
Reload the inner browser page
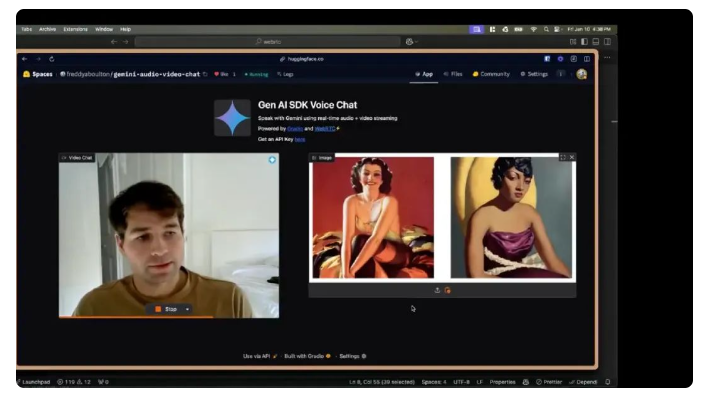pos(52,59)
